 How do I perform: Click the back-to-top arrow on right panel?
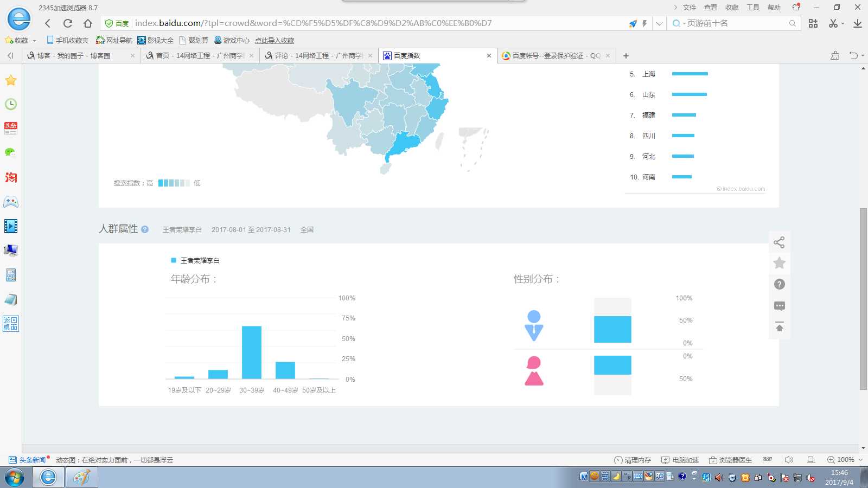coord(780,327)
